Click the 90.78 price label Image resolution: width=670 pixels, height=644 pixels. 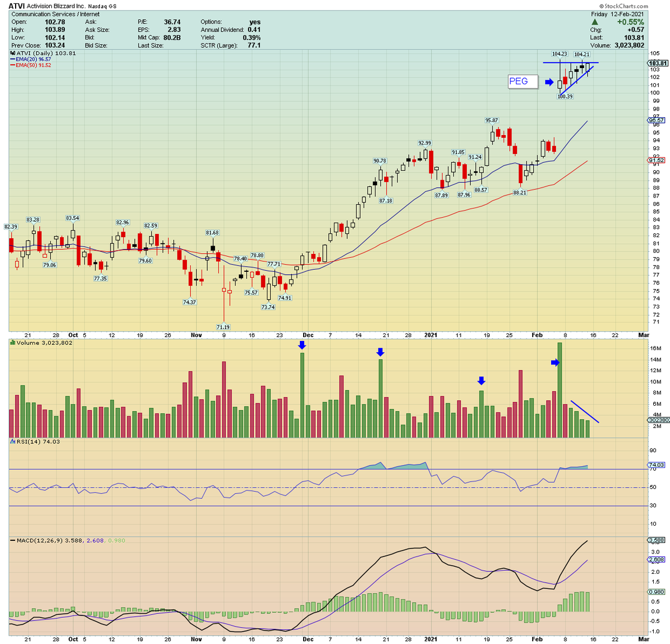pyautogui.click(x=380, y=161)
